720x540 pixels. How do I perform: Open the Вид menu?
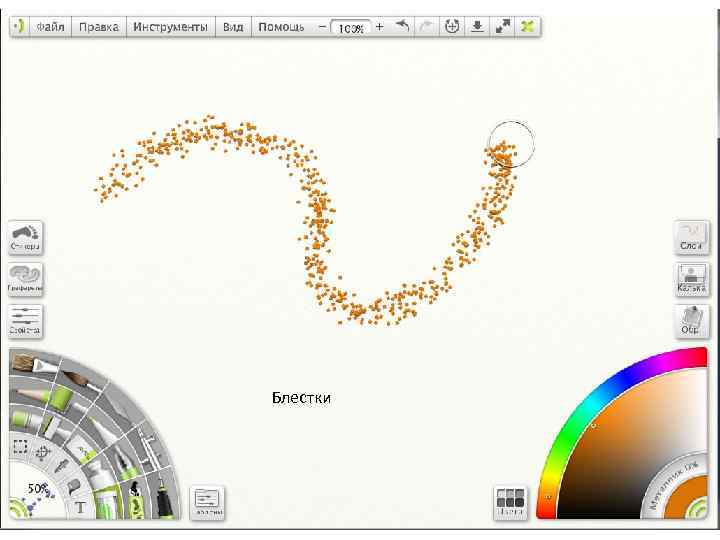[x=233, y=27]
